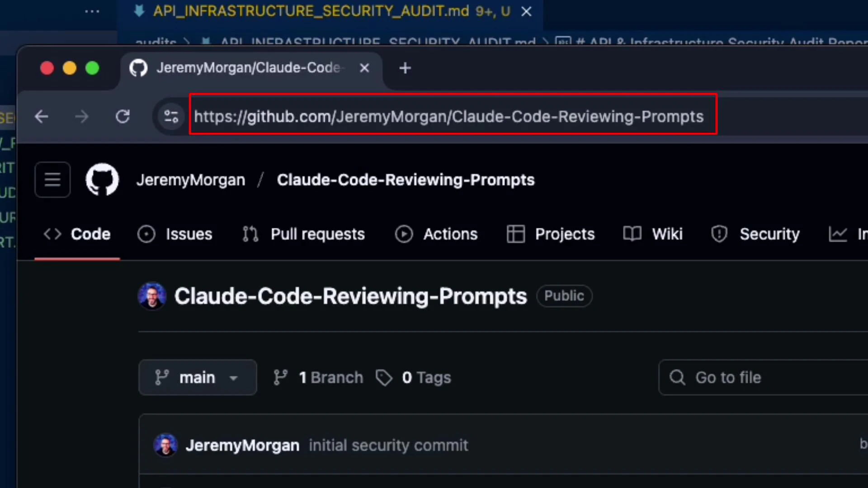Open JeremyMorgan commit author name link

point(242,446)
